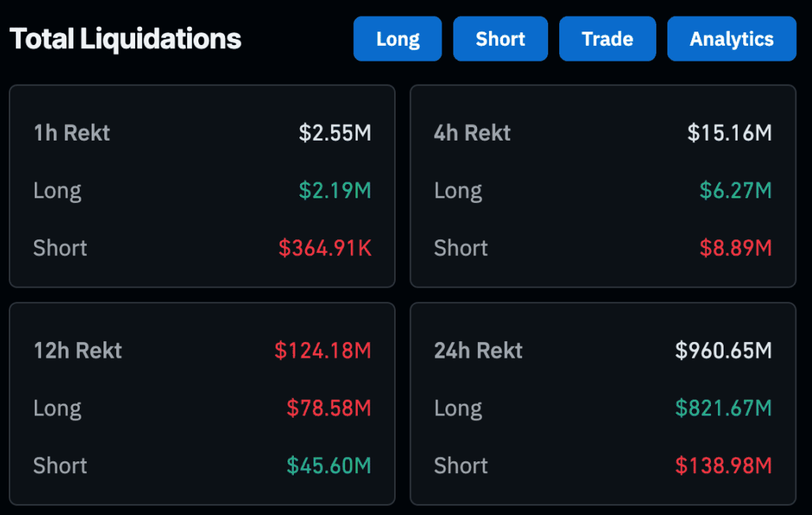Open the Analytics button
This screenshot has width=812, height=515.
click(x=731, y=38)
